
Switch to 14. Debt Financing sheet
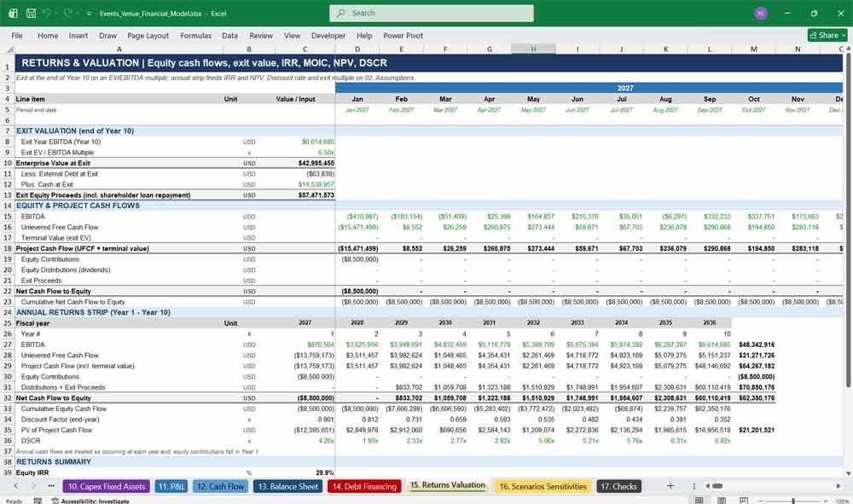pos(364,487)
